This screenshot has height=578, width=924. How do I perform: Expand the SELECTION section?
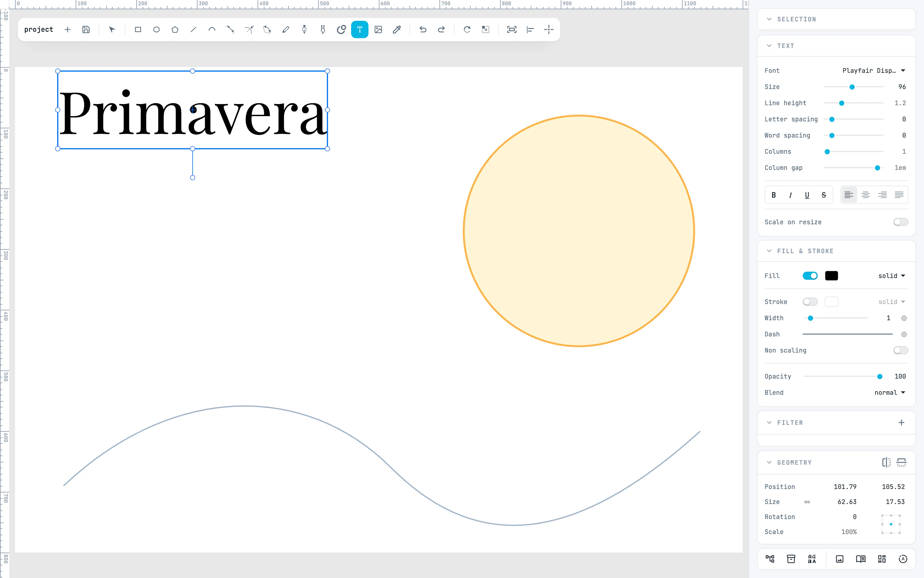[769, 19]
